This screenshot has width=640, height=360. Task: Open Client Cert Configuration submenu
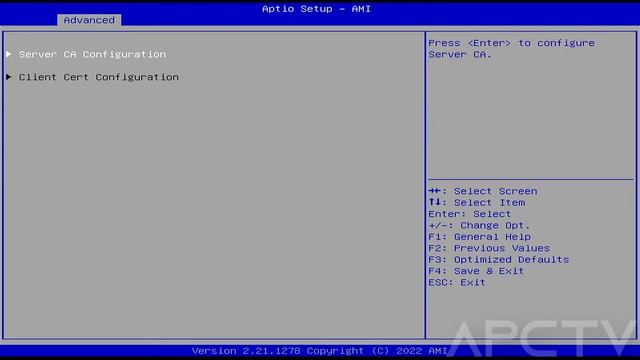(98, 77)
